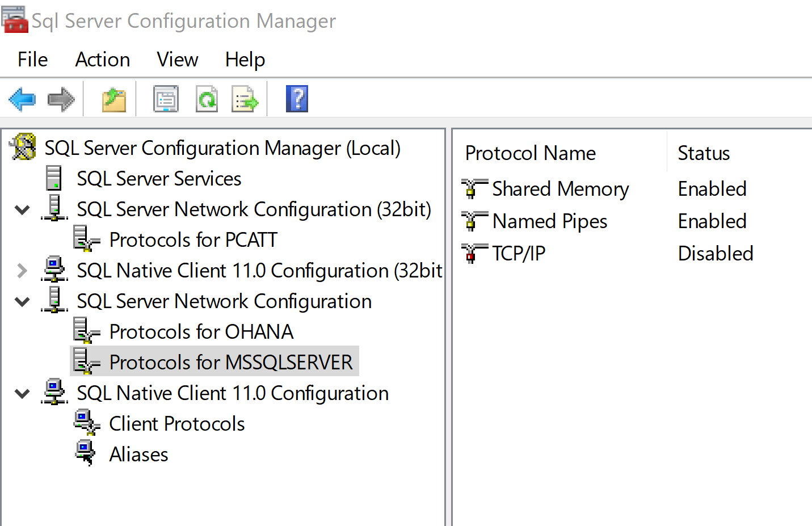Collapse SQL Server Network Configuration (32bit)
The width and height of the screenshot is (812, 526).
[22, 209]
